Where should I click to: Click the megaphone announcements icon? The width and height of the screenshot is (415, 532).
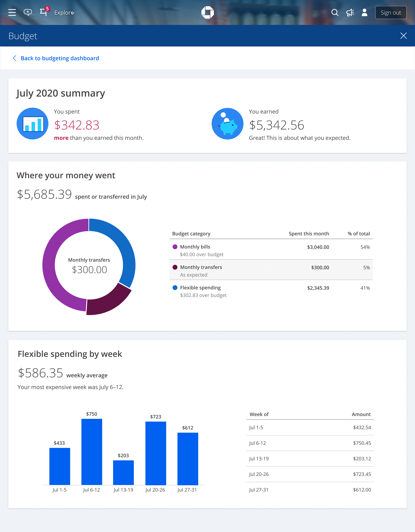[350, 12]
